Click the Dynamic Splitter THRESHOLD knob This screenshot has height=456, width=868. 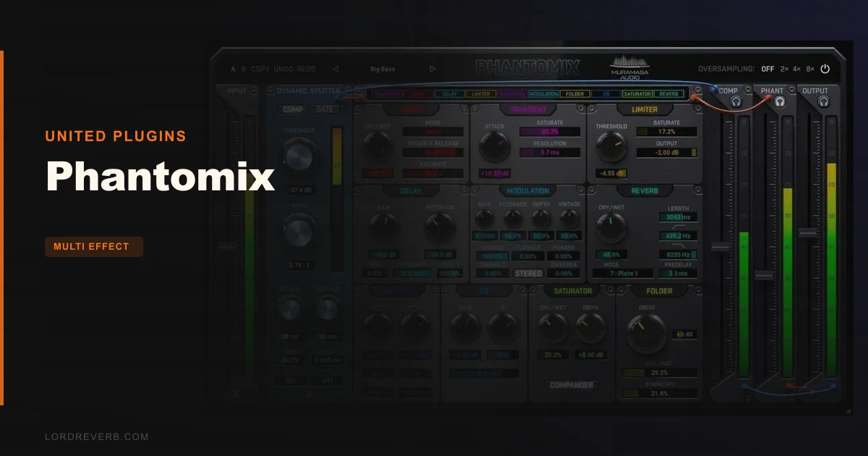tap(299, 156)
